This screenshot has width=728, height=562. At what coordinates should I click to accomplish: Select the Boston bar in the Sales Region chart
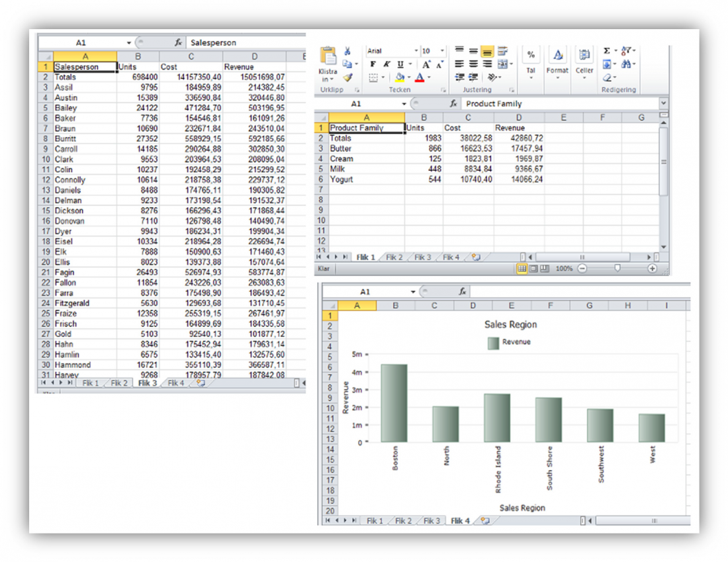(x=394, y=402)
